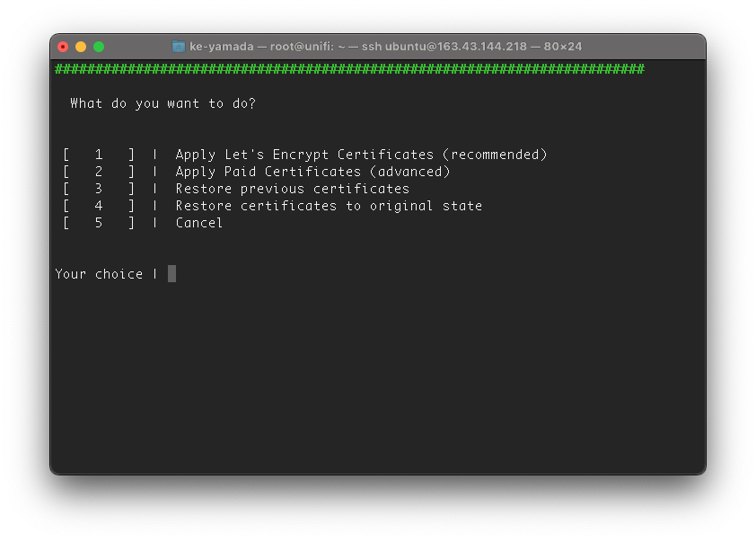Click the number 2 in brackets
This screenshot has width=756, height=541.
99,172
